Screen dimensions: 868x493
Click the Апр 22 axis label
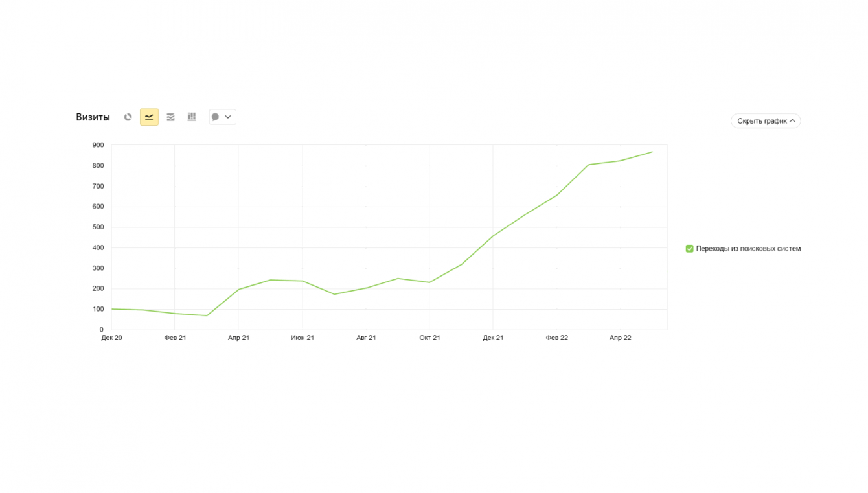point(620,338)
